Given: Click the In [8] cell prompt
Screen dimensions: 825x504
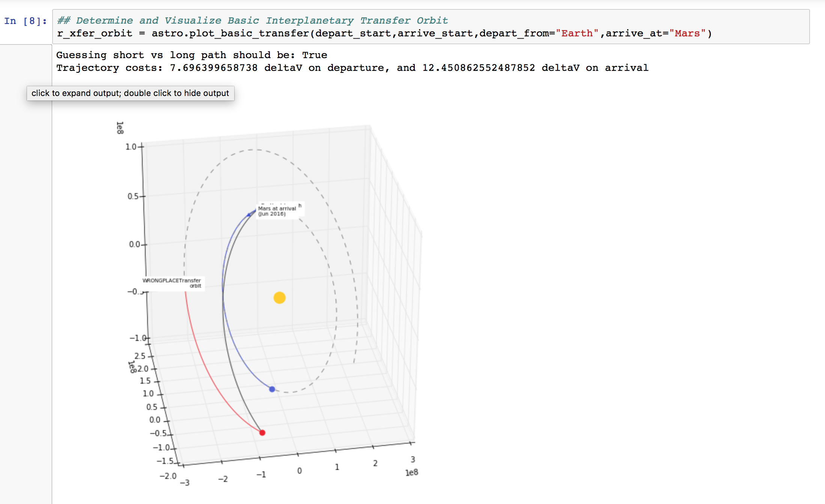Looking at the screenshot, I should [x=26, y=21].
